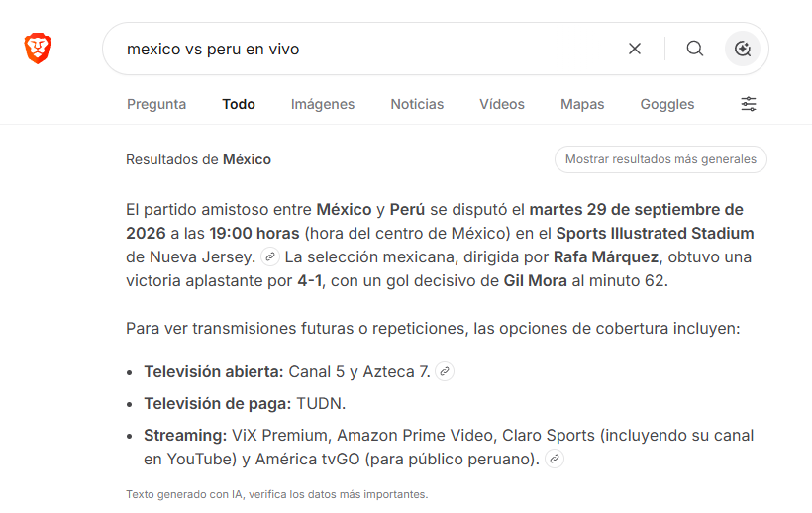The width and height of the screenshot is (812, 513).
Task: Open source link after Azteca 7
Action: click(445, 371)
